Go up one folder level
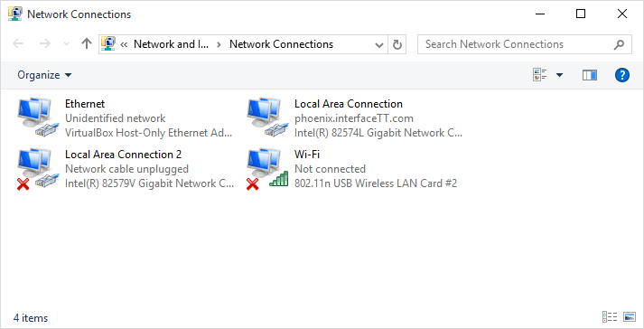This screenshot has width=644, height=329. (x=86, y=43)
